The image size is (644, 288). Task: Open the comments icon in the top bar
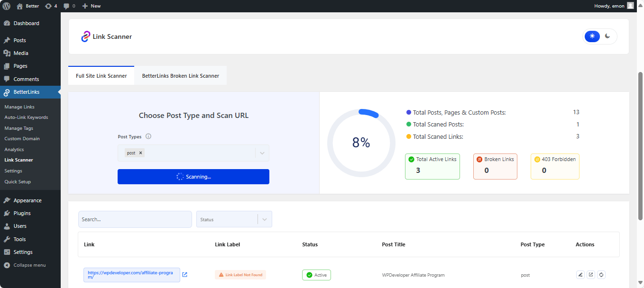tap(66, 6)
